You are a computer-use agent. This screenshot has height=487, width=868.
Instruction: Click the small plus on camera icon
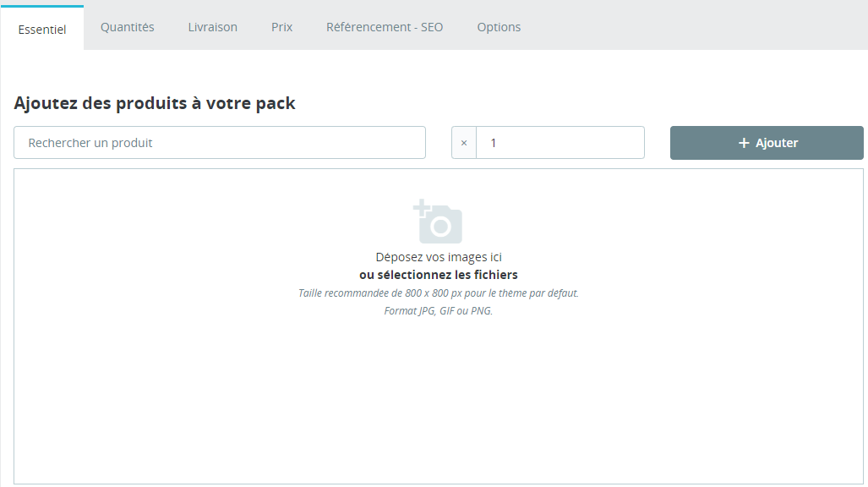(421, 208)
